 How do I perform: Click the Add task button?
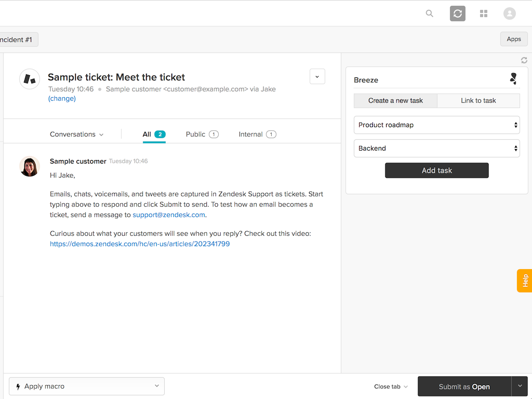tap(436, 170)
